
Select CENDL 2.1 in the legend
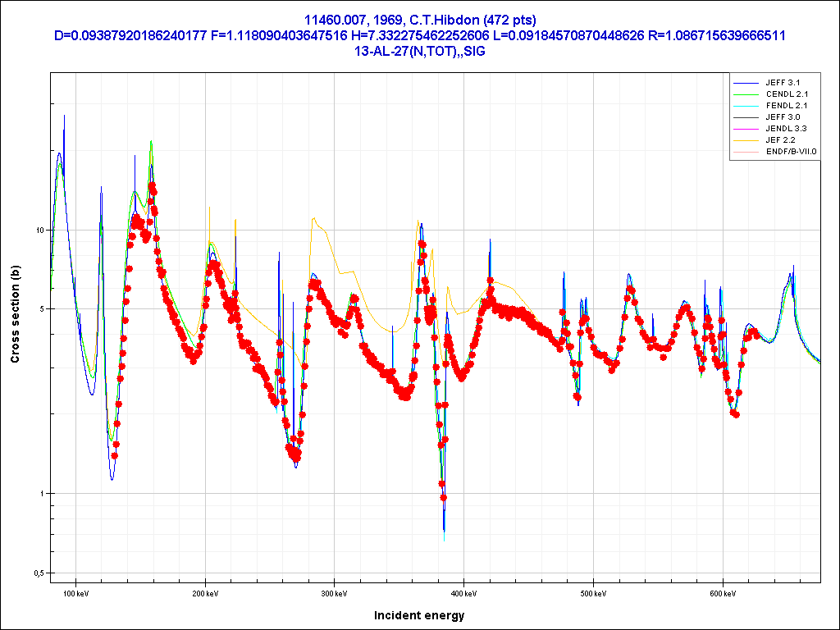785,94
